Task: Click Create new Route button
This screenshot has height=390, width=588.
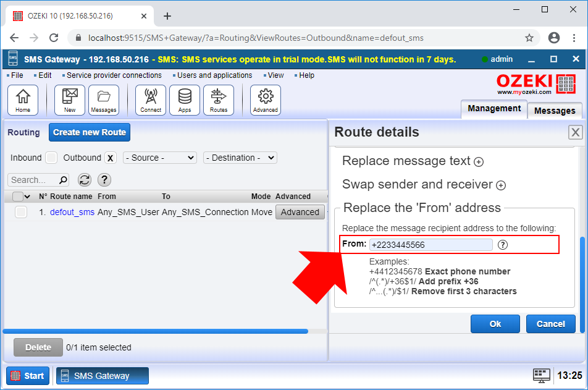Action: (x=89, y=132)
